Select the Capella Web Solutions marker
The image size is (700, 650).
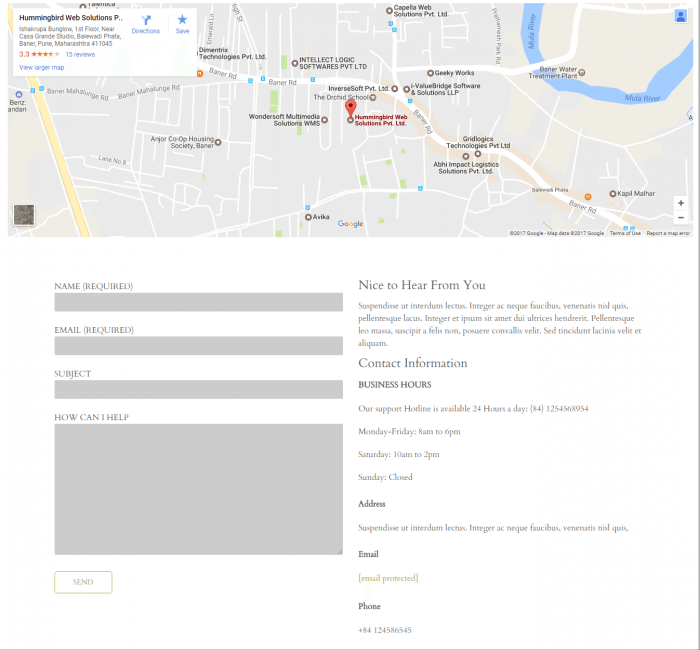tap(389, 10)
